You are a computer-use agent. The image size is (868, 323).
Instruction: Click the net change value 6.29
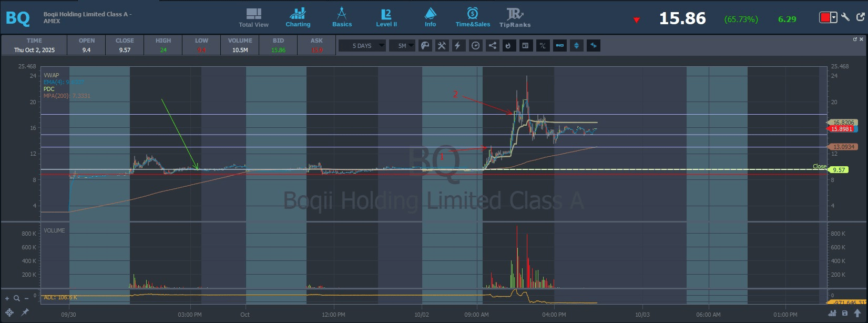coord(787,19)
